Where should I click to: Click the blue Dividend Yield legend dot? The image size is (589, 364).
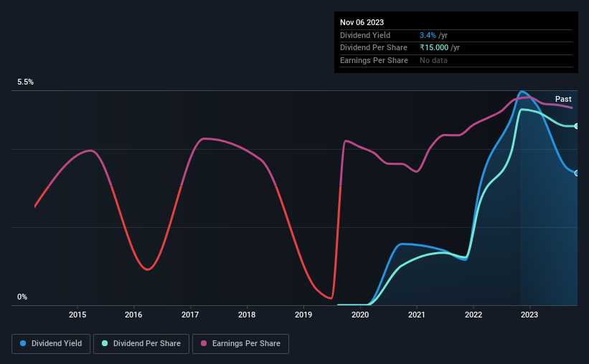click(23, 343)
